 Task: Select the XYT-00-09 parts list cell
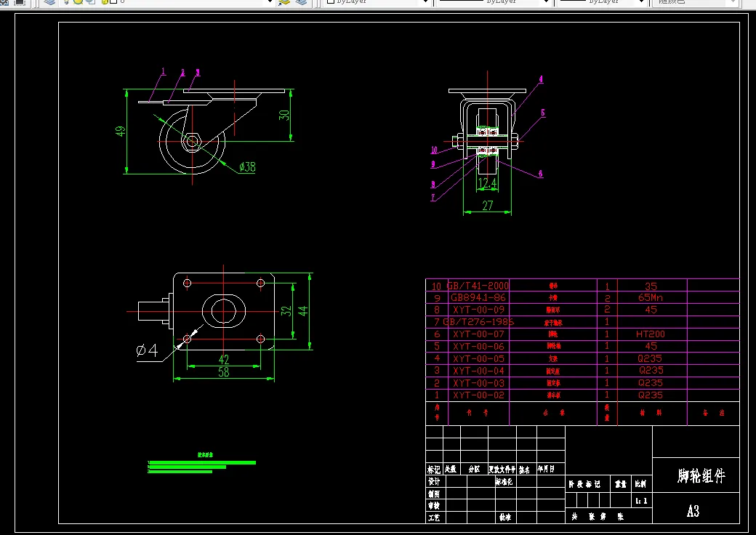pyautogui.click(x=478, y=310)
